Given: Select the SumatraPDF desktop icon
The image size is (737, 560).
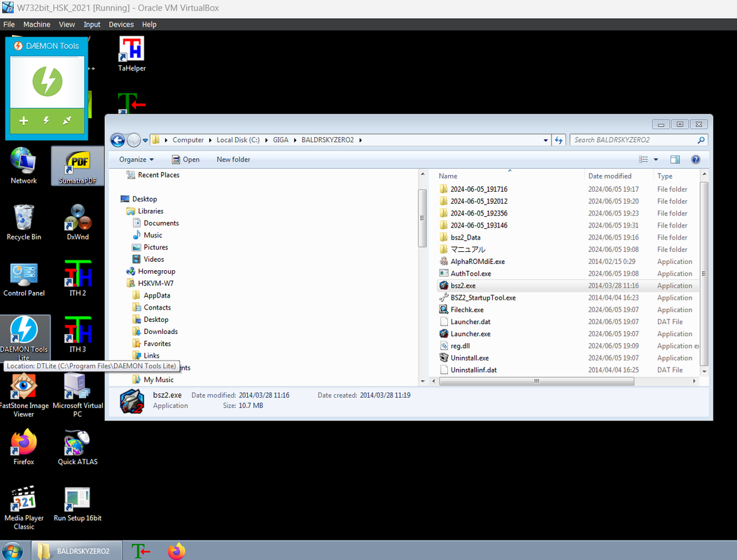Looking at the screenshot, I should click(78, 166).
